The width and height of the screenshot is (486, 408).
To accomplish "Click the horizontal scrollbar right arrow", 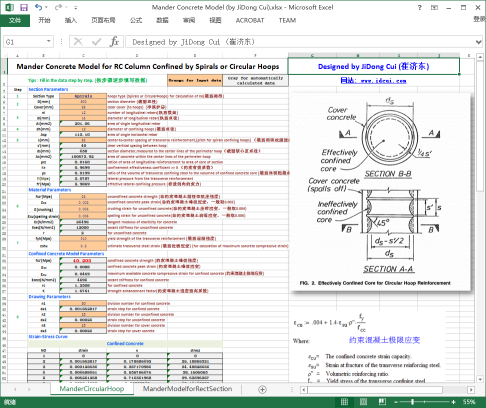I will click(x=471, y=390).
